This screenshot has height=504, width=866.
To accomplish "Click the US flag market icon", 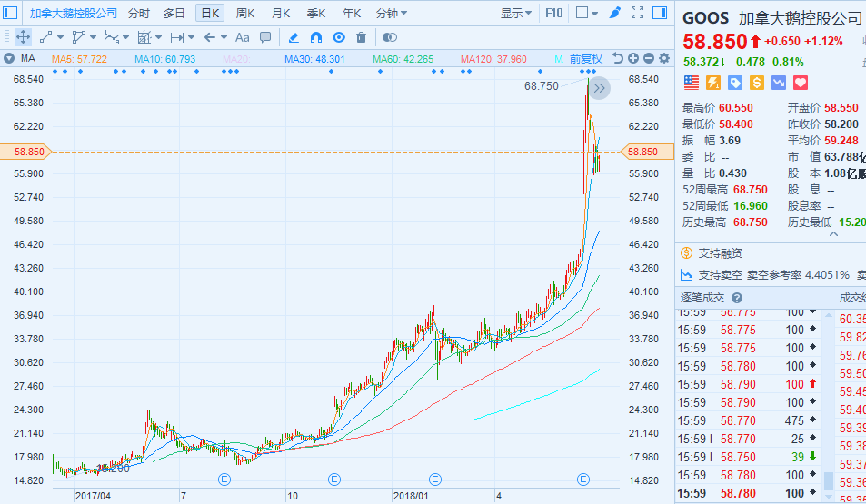I will pos(692,83).
